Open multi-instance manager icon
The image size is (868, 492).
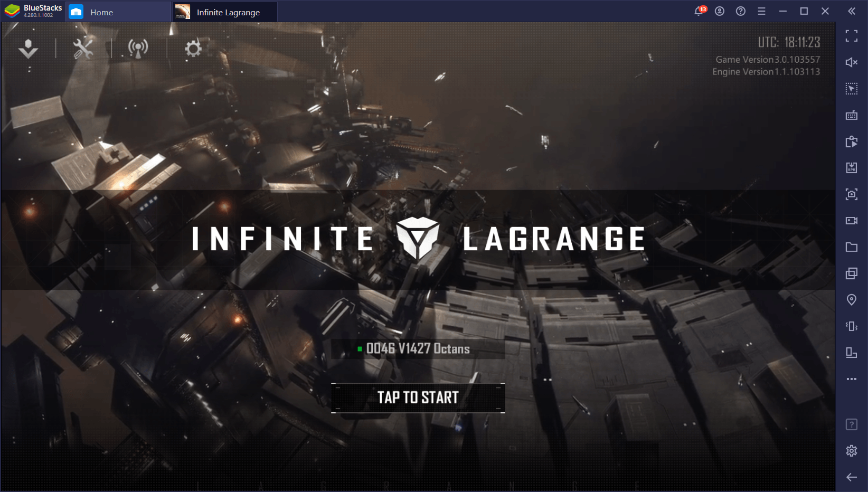tap(852, 273)
